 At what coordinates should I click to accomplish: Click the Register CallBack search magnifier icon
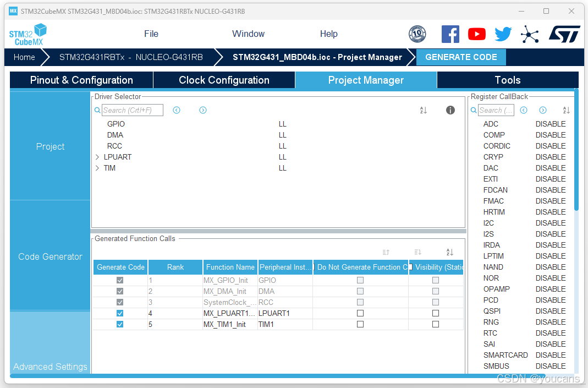(474, 110)
